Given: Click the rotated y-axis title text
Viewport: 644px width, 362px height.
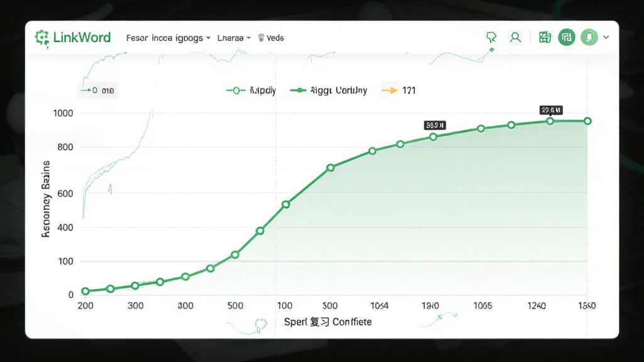Looking at the screenshot, I should 45,199.
